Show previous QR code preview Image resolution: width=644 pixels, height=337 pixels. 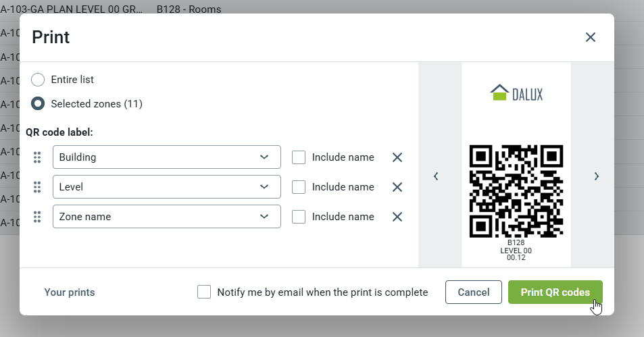[x=436, y=176]
